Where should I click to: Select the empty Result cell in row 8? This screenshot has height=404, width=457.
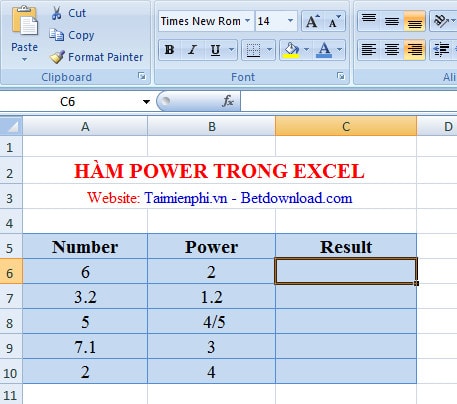346,322
